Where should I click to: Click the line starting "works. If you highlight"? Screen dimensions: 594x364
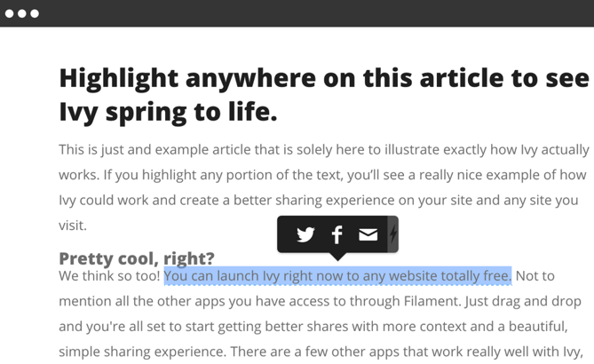click(322, 175)
